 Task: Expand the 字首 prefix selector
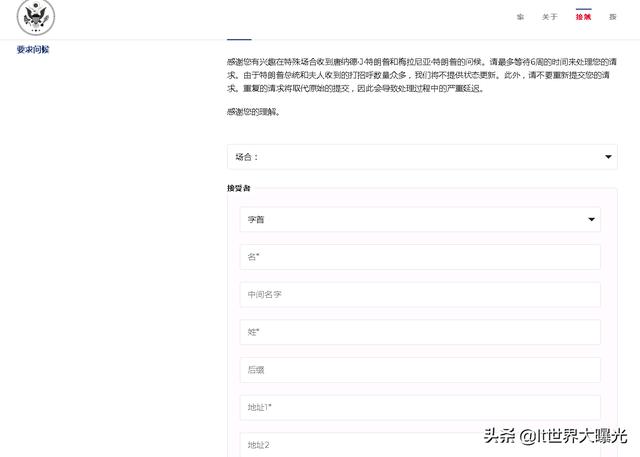tap(419, 219)
